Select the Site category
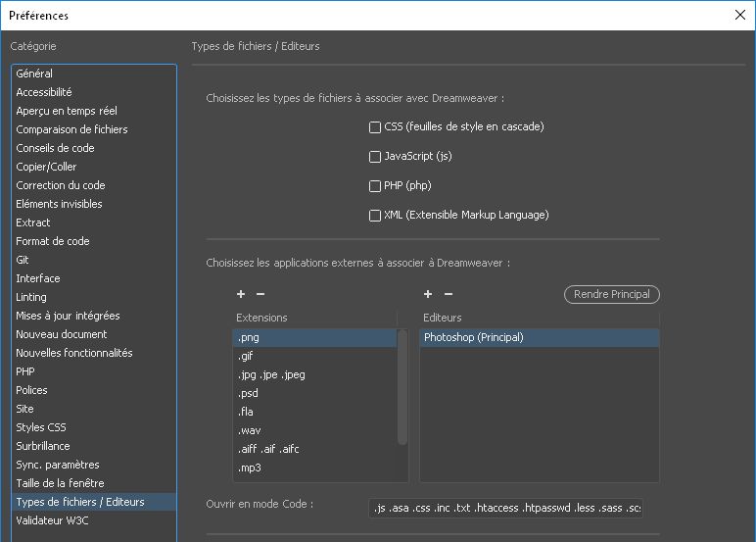This screenshot has width=756, height=542. (x=94, y=409)
